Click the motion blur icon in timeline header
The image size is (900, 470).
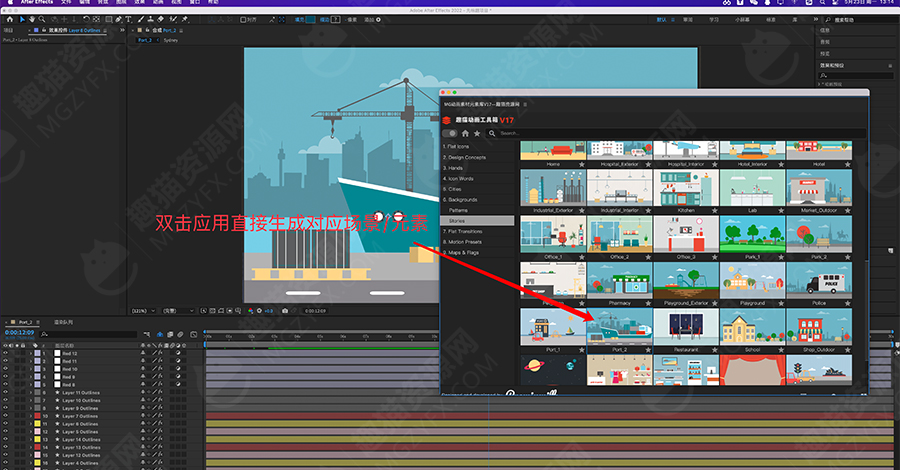[x=180, y=334]
